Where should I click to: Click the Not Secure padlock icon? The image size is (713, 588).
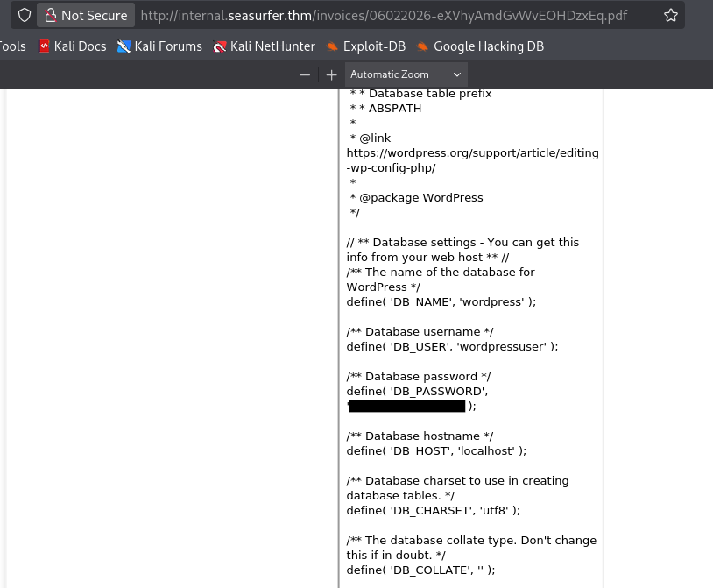click(x=51, y=16)
